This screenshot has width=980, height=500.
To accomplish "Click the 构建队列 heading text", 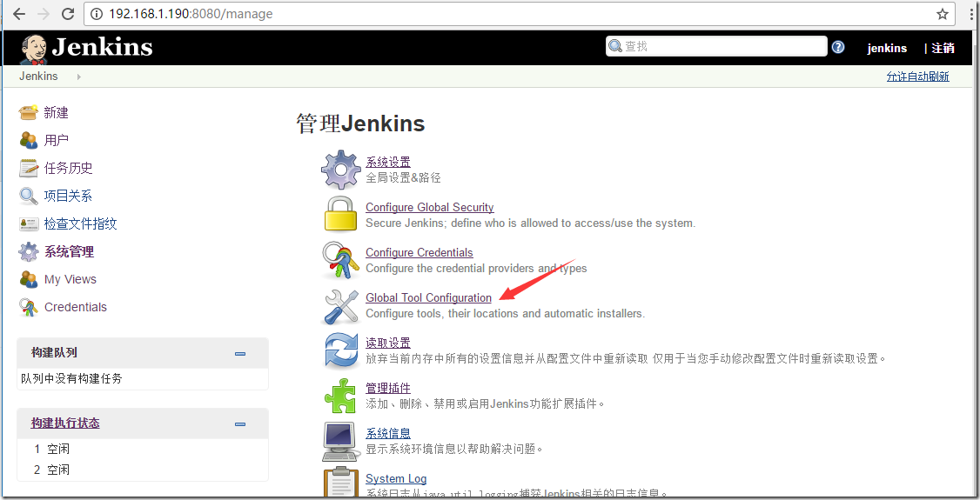I will point(54,353).
